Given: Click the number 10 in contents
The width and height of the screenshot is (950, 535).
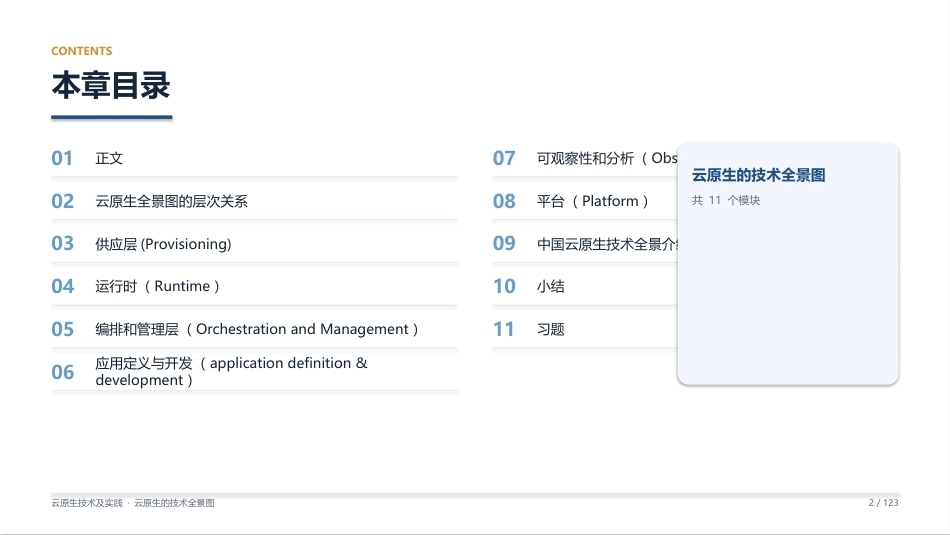Looking at the screenshot, I should coord(504,286).
